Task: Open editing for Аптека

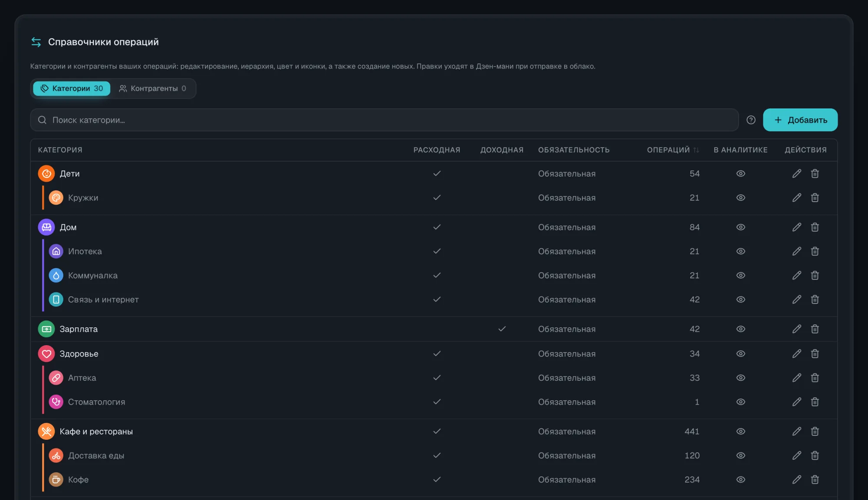Action: point(796,378)
